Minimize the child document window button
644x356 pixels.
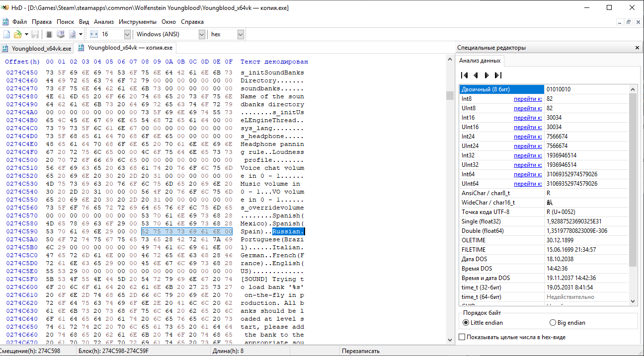[x=620, y=22]
